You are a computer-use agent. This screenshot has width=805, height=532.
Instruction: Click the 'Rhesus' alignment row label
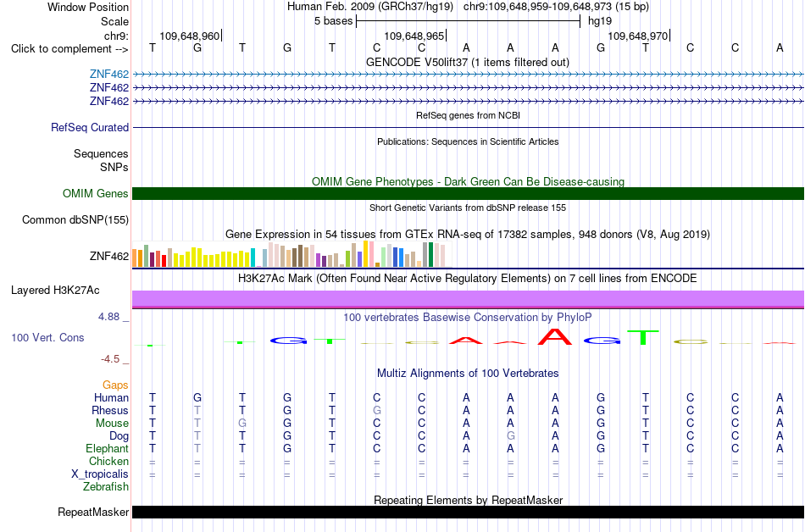click(x=110, y=410)
